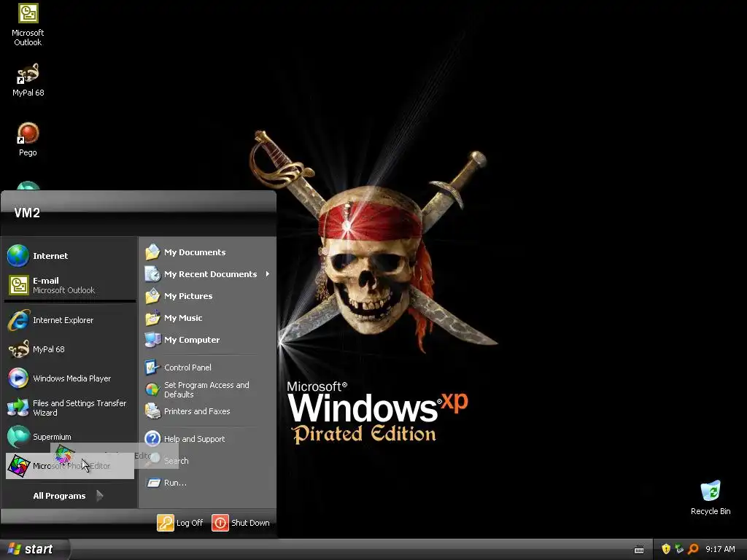Click the orange magnifier tray icon
The height and width of the screenshot is (560, 747).
pos(693,549)
